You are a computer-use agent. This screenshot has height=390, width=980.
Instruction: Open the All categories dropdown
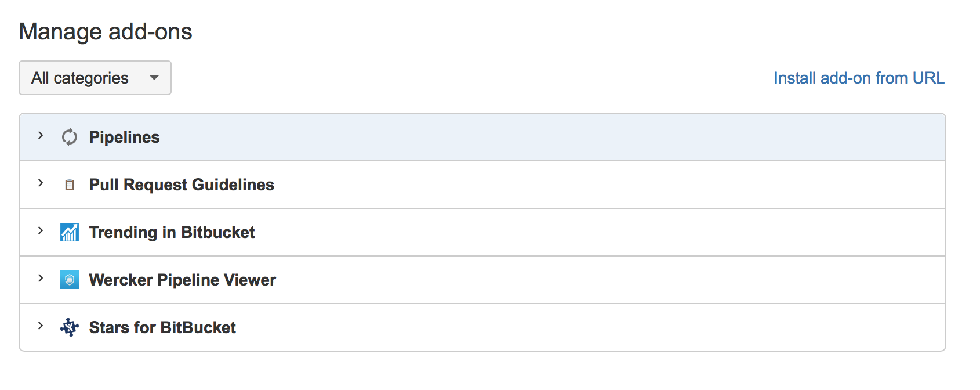point(80,78)
